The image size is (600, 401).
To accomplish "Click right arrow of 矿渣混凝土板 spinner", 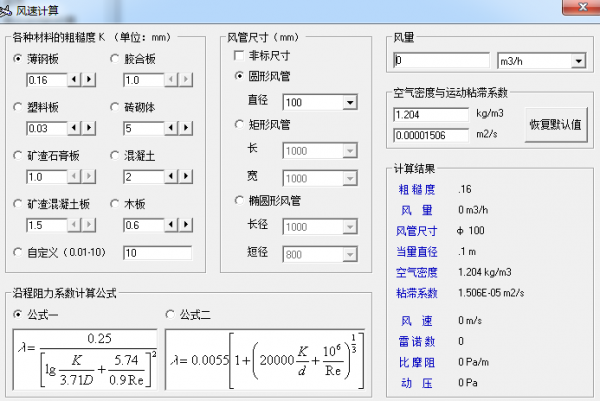I will click(x=88, y=225).
